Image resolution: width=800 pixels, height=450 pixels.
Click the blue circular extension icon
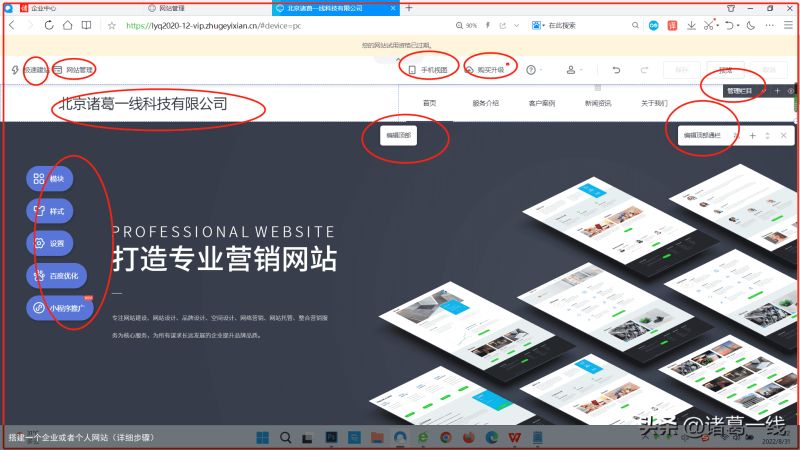click(654, 26)
